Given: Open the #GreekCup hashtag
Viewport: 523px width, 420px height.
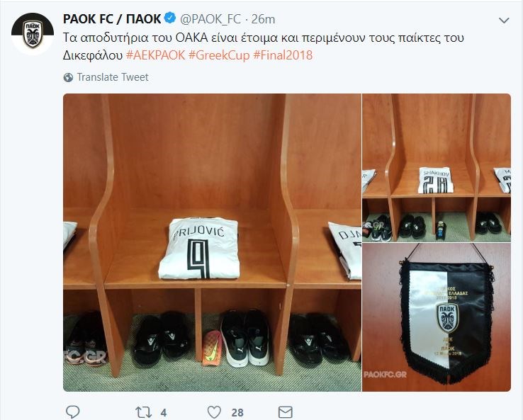Looking at the screenshot, I should click(x=219, y=55).
